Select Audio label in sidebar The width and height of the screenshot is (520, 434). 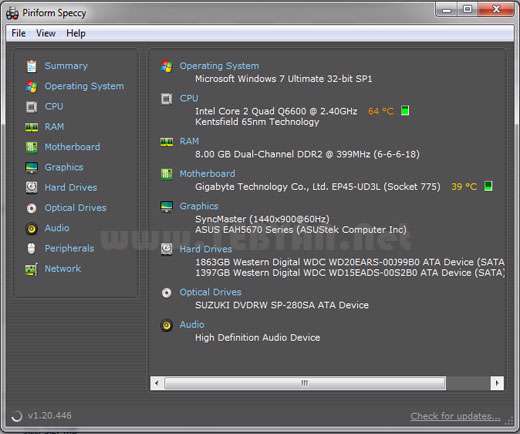(57, 228)
